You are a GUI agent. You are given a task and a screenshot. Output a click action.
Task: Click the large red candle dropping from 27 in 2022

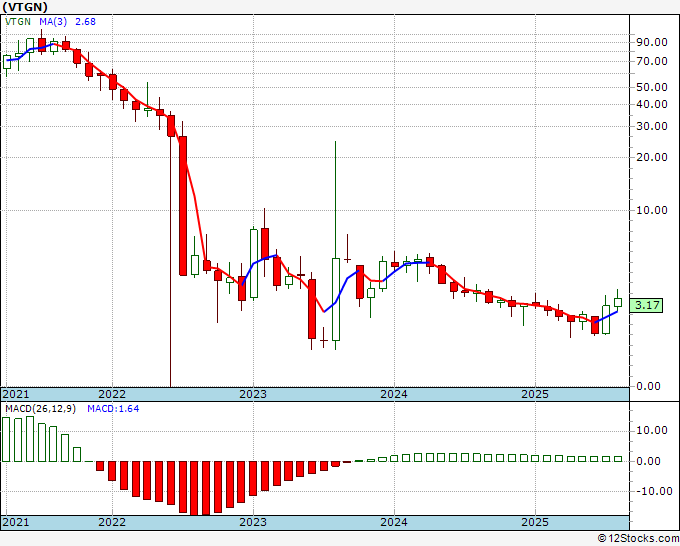183,206
